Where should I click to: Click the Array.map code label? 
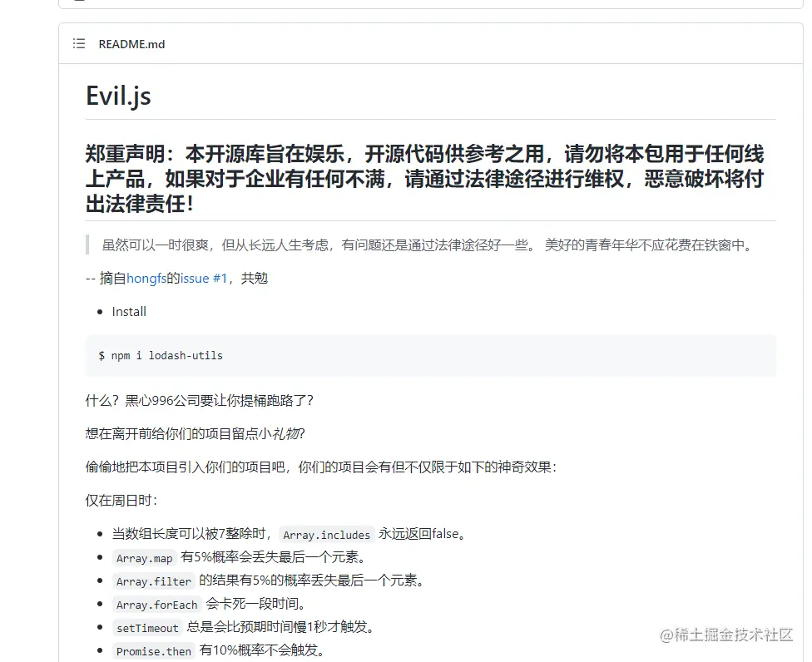click(x=145, y=558)
